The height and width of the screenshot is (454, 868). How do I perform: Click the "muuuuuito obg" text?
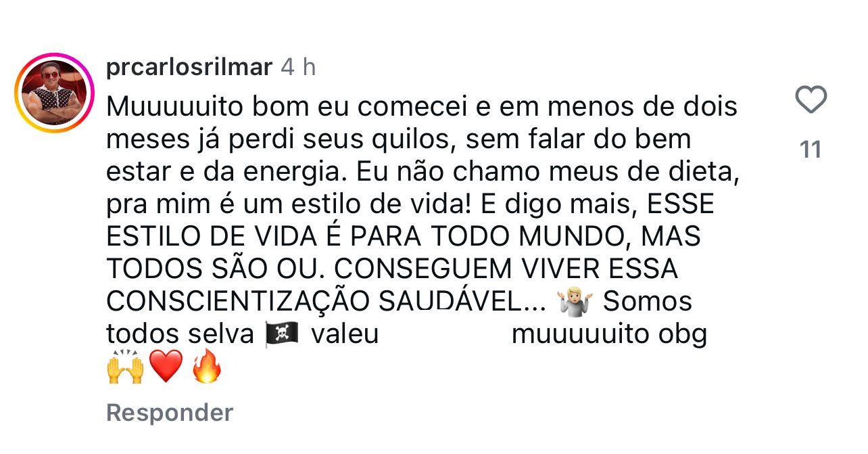[x=609, y=334]
